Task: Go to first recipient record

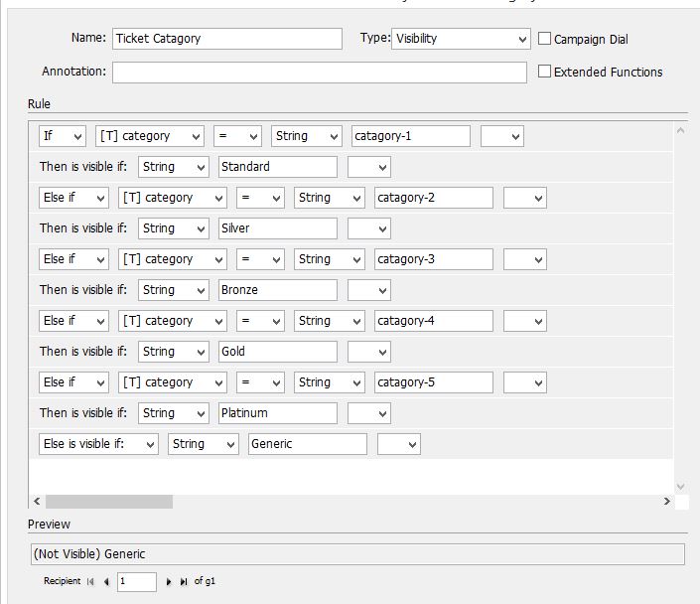Action: tap(90, 582)
